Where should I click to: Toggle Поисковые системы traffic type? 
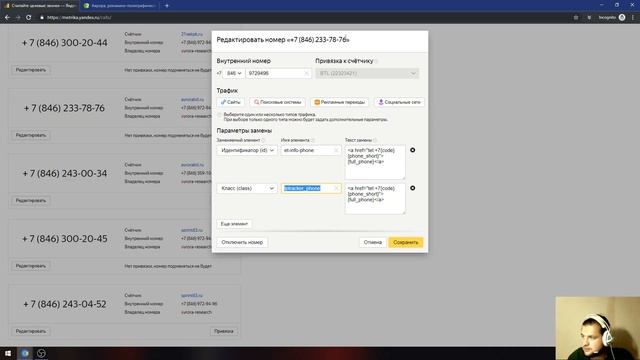278,102
